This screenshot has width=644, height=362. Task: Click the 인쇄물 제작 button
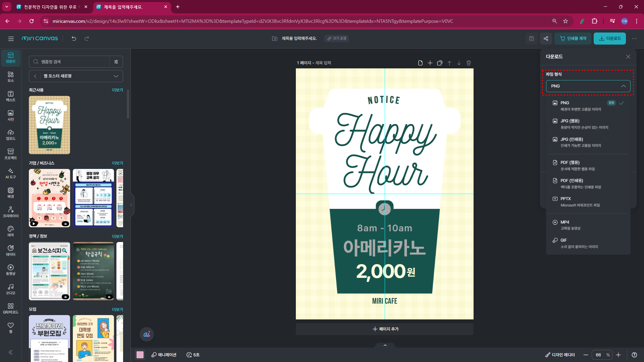coord(573,39)
